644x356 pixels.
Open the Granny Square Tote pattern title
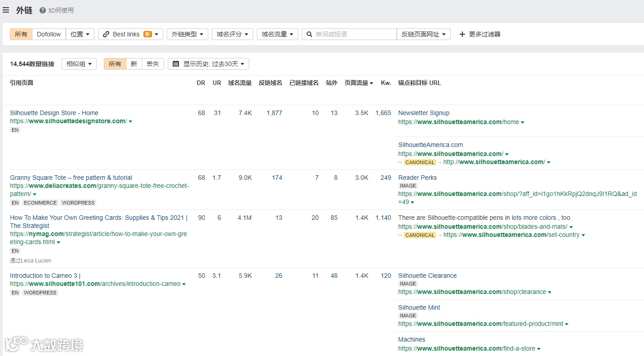pos(71,178)
